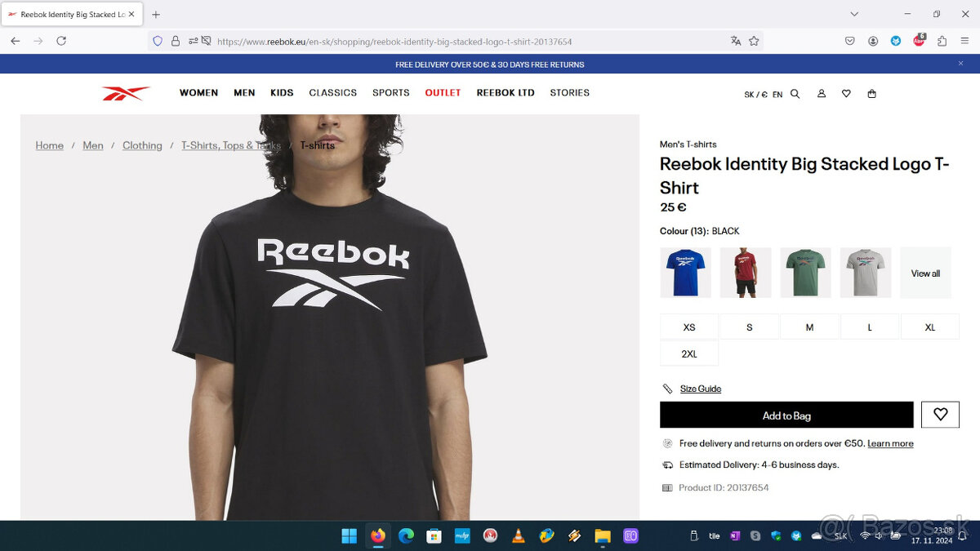Choose the green T-shirt colour swatch
This screenshot has width=980, height=551.
coord(805,273)
